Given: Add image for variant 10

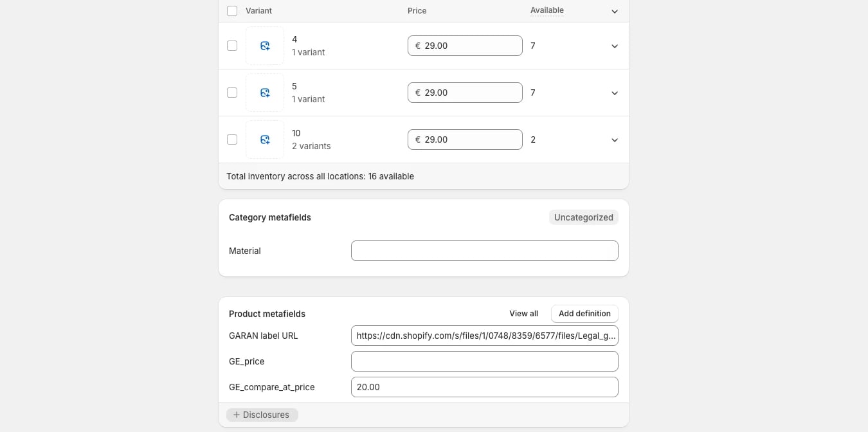Looking at the screenshot, I should (265, 139).
